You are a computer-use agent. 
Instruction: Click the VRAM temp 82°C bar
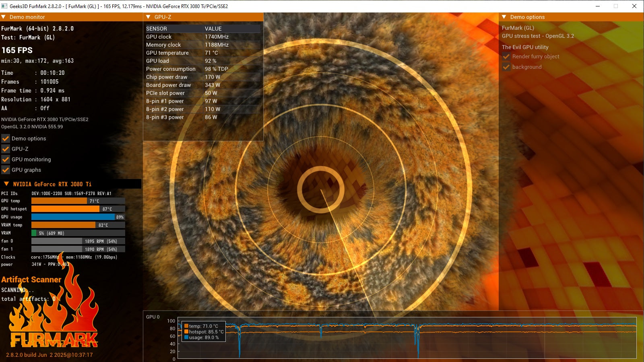coord(78,225)
